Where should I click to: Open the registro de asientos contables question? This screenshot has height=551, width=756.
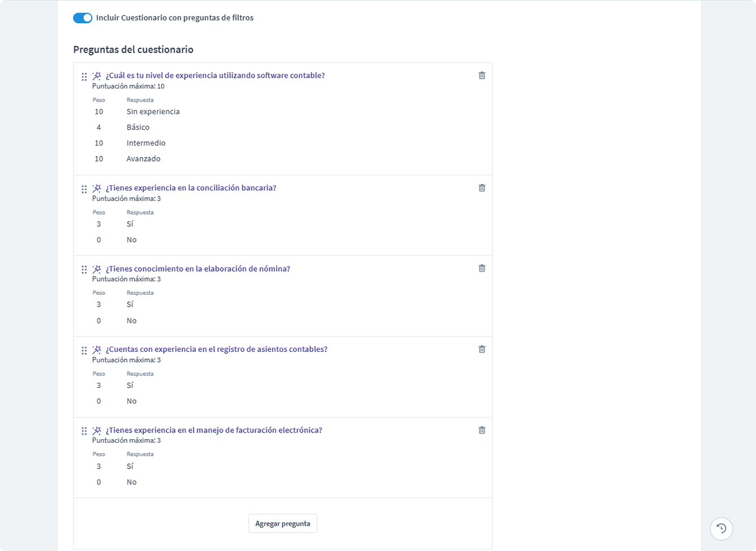[216, 349]
